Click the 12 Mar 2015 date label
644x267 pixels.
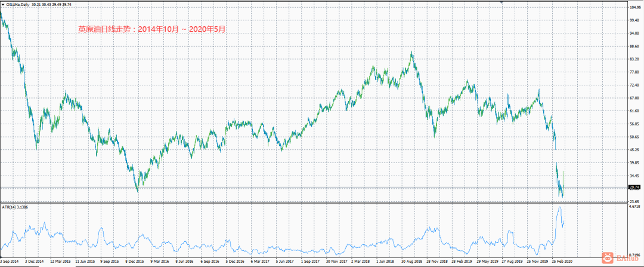[x=61, y=261]
